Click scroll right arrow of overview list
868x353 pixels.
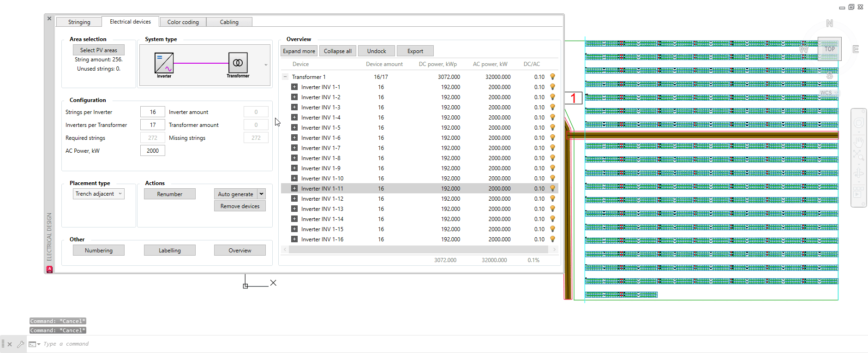point(554,249)
